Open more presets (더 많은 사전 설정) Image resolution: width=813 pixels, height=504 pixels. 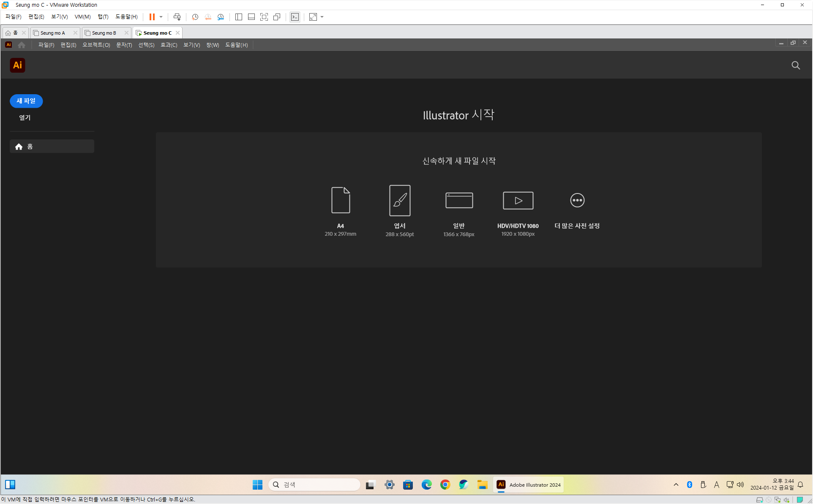[577, 200]
